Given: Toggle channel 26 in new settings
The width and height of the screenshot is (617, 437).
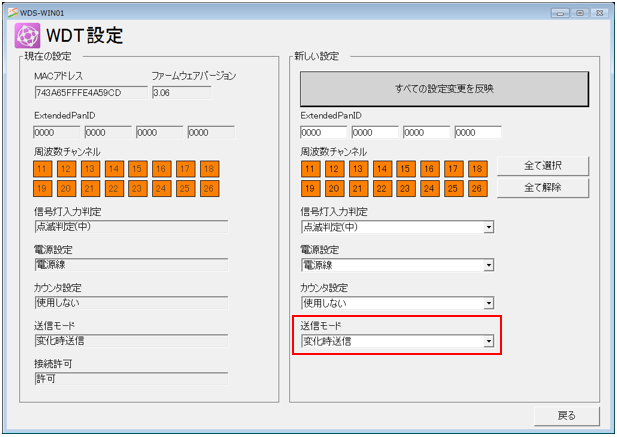Looking at the screenshot, I should tap(477, 188).
